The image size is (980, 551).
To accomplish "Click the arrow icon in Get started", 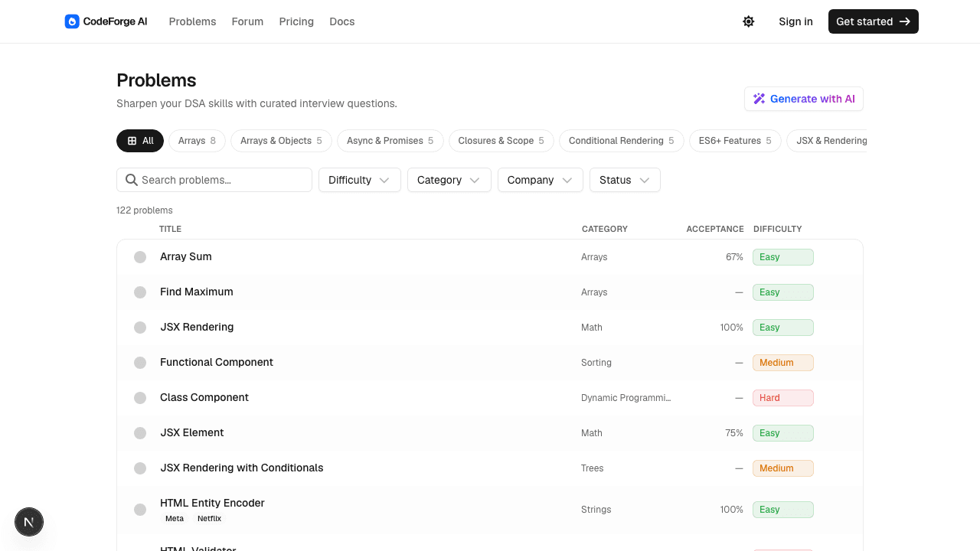I will coord(905,21).
